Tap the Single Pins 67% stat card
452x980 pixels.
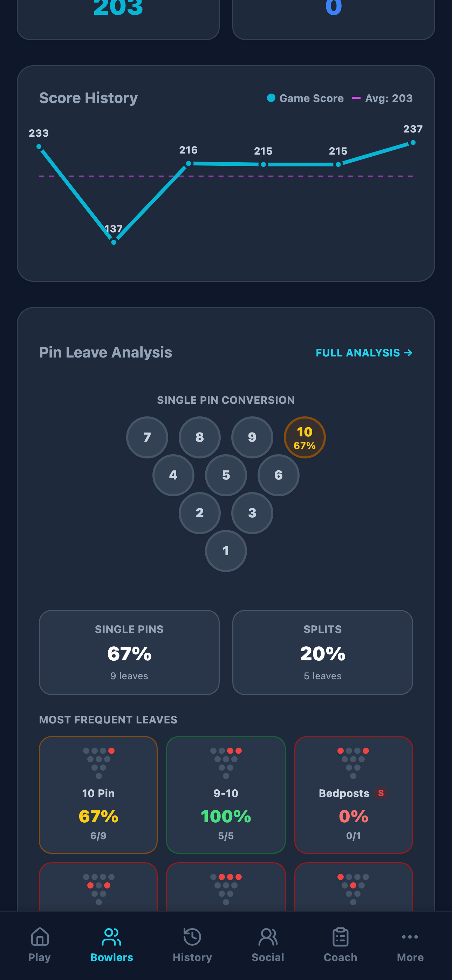coord(129,652)
